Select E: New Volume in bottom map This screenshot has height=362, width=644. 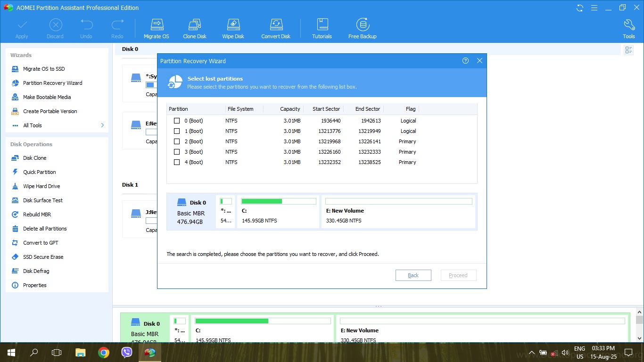482,329
